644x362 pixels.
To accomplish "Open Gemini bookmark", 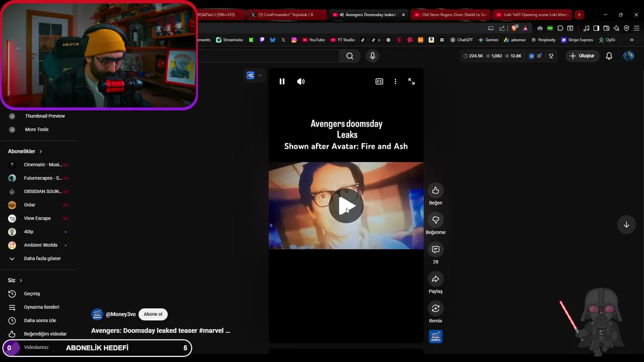I will [x=488, y=40].
